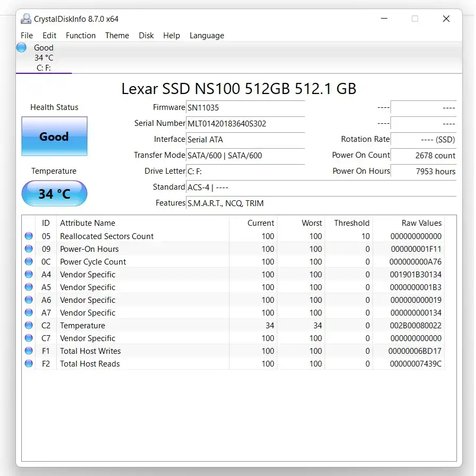Screen dimensions: 476x476
Task: Click the Power On Count value 2678 count
Action: click(423, 156)
